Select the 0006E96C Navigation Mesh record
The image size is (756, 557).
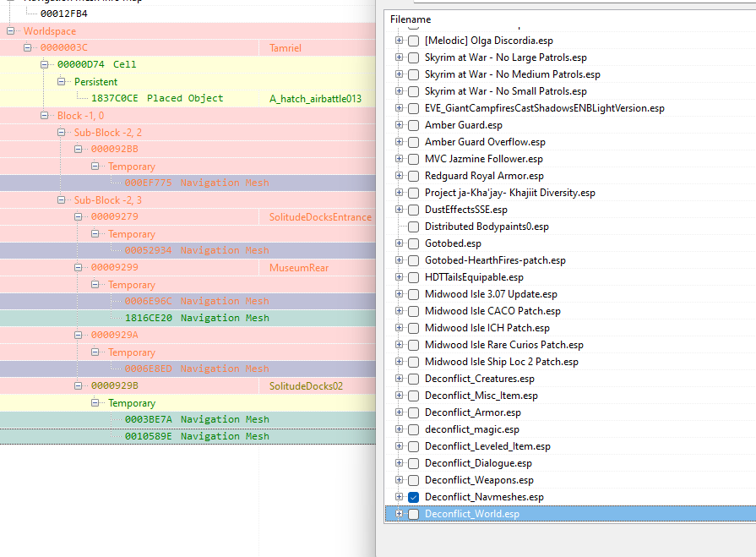click(197, 301)
